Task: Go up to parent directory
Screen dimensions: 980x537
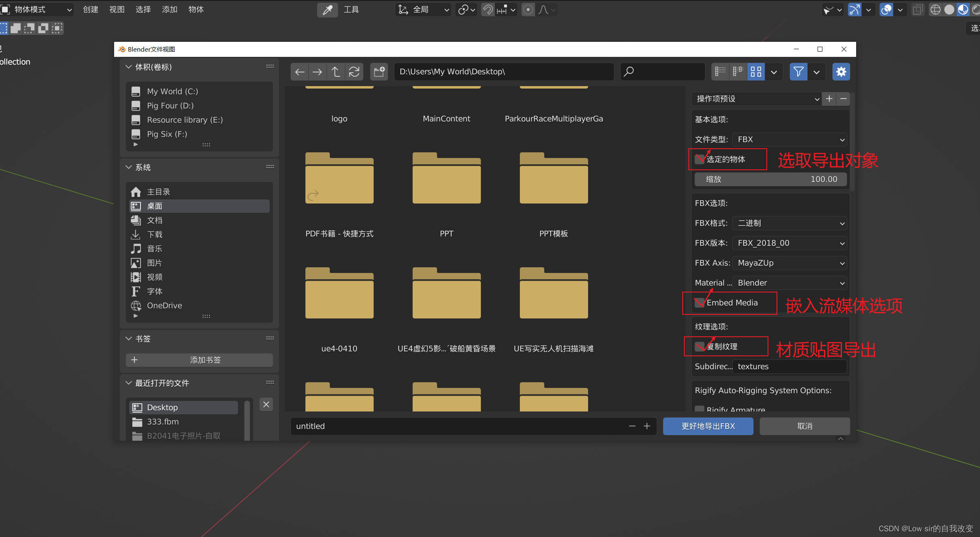Action: tap(335, 72)
